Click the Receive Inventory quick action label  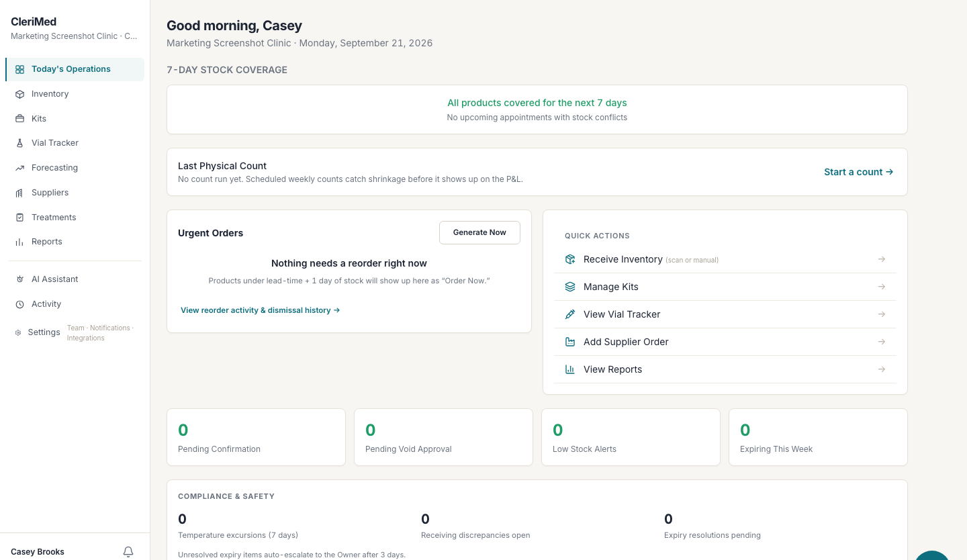pyautogui.click(x=623, y=259)
